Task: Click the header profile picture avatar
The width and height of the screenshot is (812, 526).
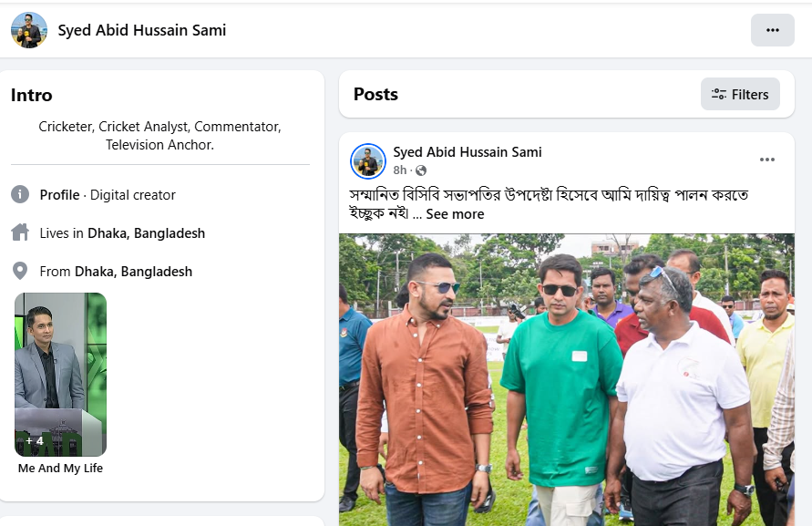Action: [29, 30]
